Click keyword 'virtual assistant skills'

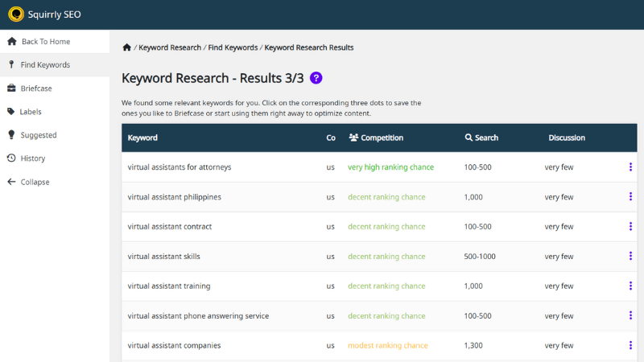(x=164, y=257)
